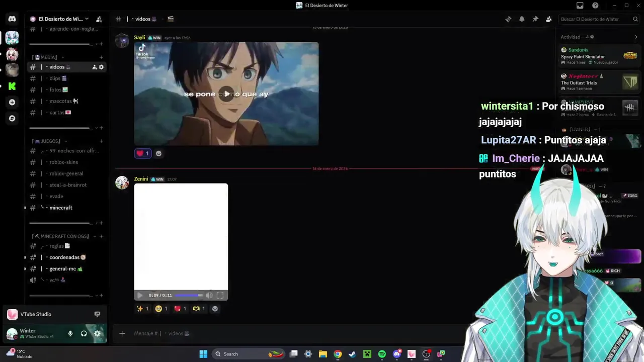Open the Threads icon in channel header
Screen dimensions: 644x362
coord(508,19)
